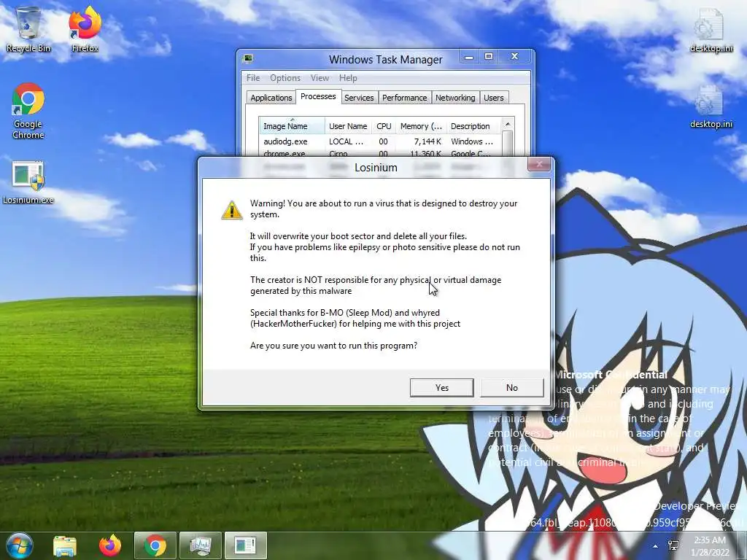Open the taskbar clock and date
747x560 pixels.
tap(710, 546)
